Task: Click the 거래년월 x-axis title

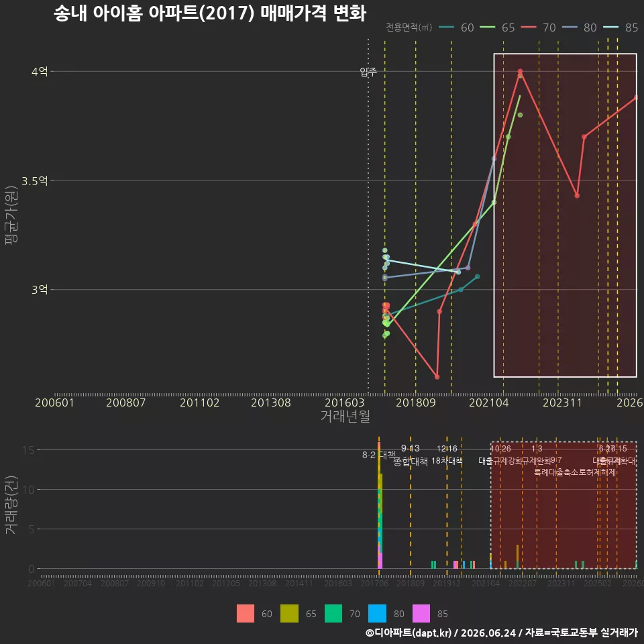Action: pos(345,416)
